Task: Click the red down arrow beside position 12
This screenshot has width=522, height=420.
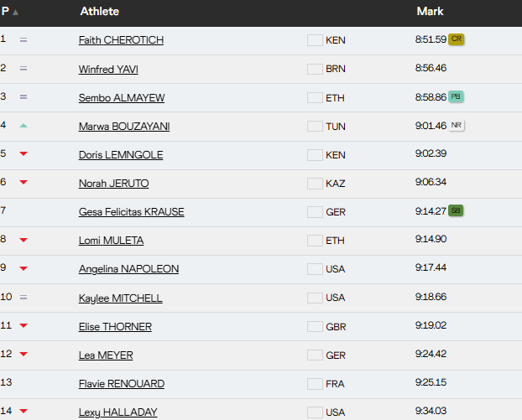Action: pyautogui.click(x=23, y=355)
